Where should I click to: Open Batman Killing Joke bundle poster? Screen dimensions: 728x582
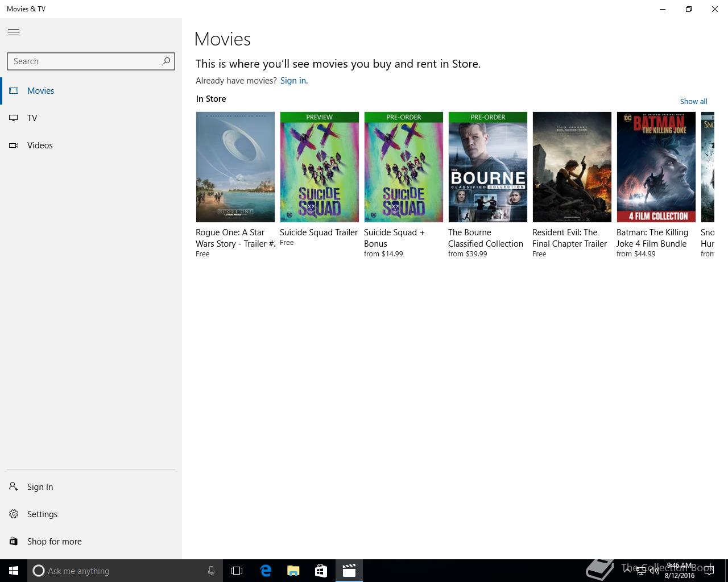[656, 167]
